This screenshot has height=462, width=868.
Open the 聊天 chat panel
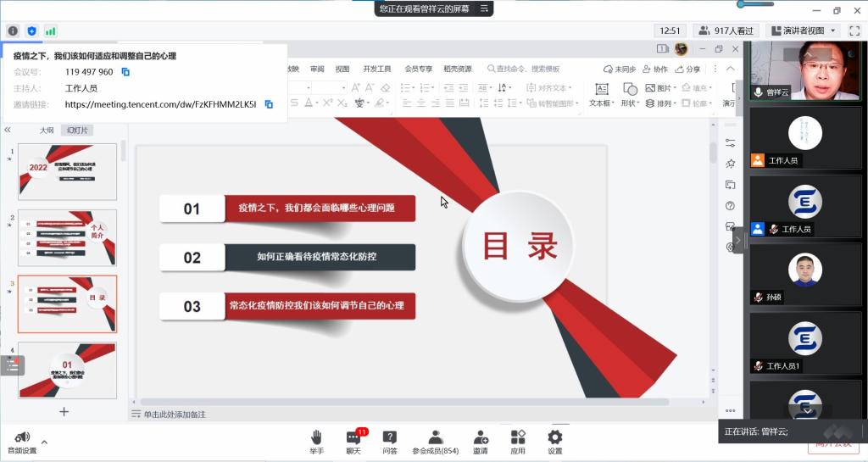click(353, 437)
